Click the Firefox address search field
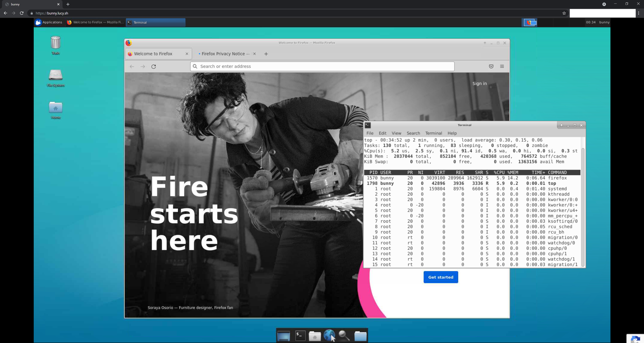The image size is (644, 343). click(x=322, y=66)
